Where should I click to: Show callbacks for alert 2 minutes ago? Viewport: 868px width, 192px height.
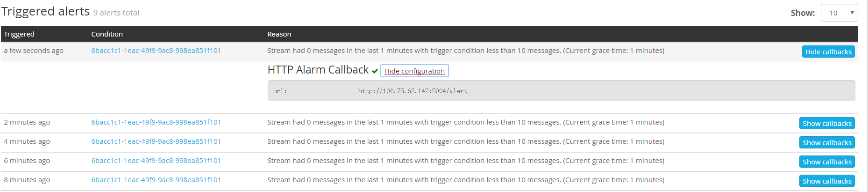[x=827, y=124]
